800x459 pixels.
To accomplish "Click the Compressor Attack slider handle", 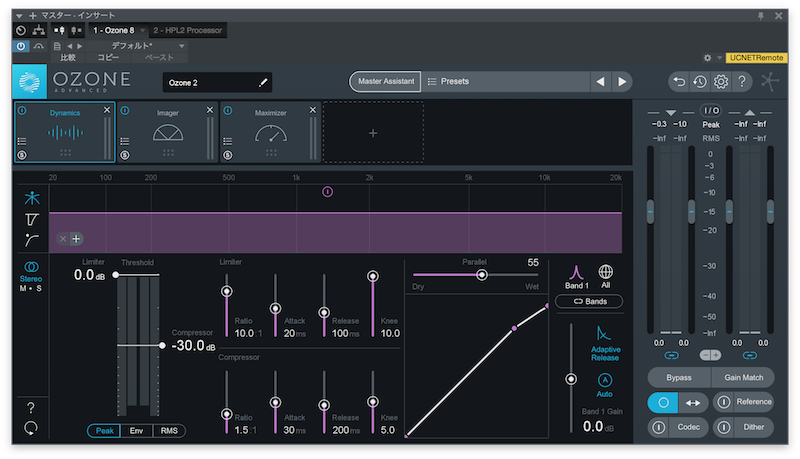I will pyautogui.click(x=276, y=402).
